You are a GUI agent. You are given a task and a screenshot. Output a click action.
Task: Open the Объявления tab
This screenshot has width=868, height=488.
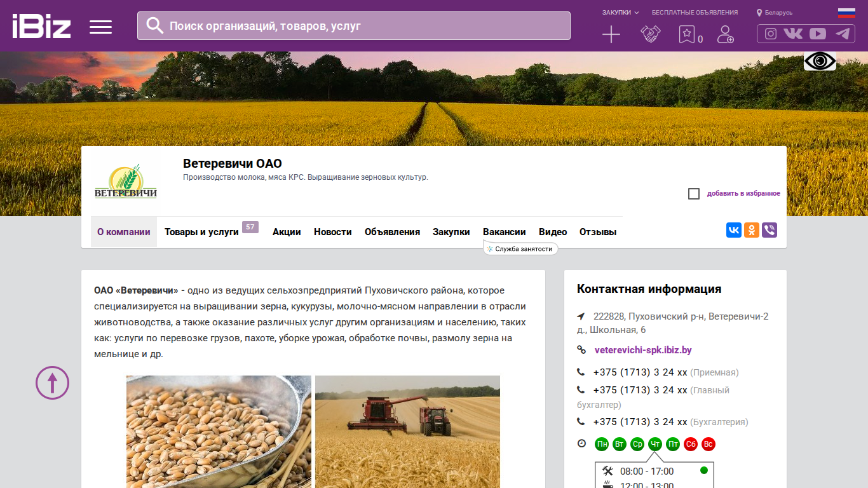pos(392,232)
